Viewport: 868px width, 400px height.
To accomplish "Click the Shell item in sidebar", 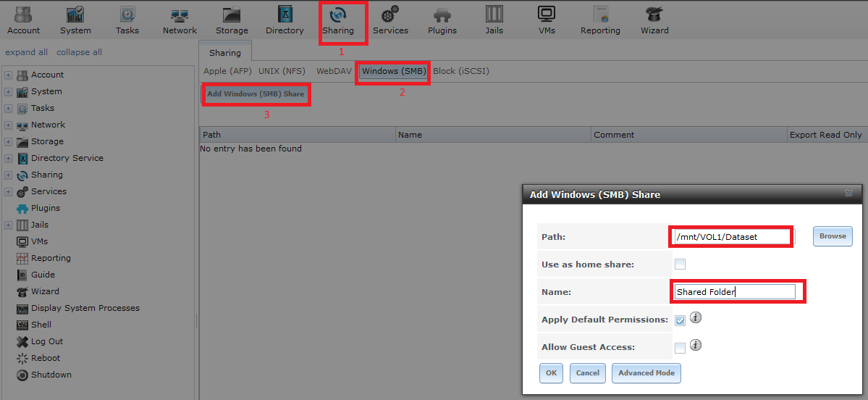I will 41,325.
